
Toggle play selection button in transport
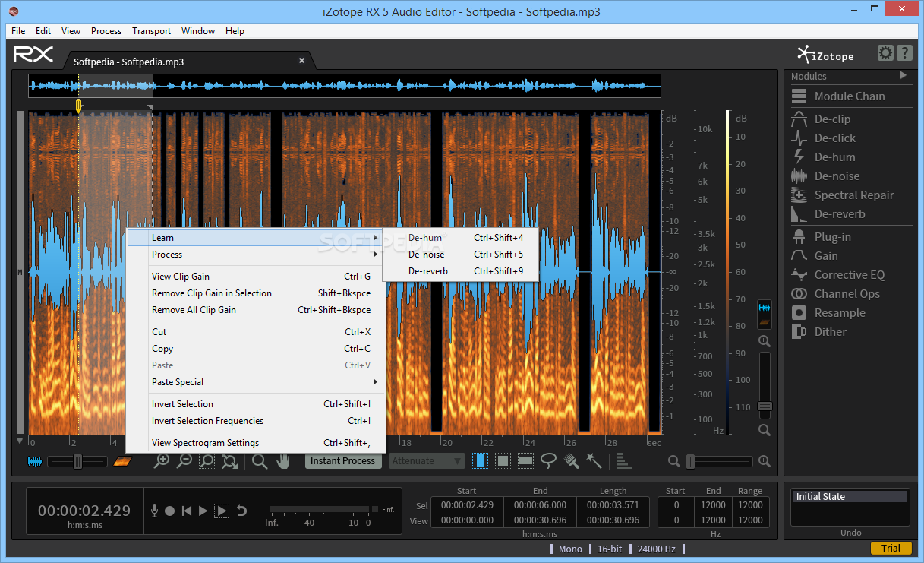pos(222,511)
